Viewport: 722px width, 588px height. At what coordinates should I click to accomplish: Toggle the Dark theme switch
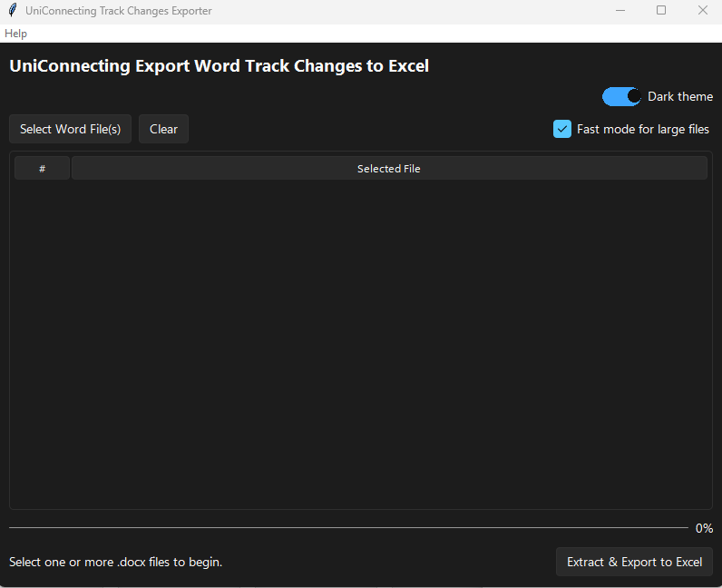pyautogui.click(x=621, y=96)
